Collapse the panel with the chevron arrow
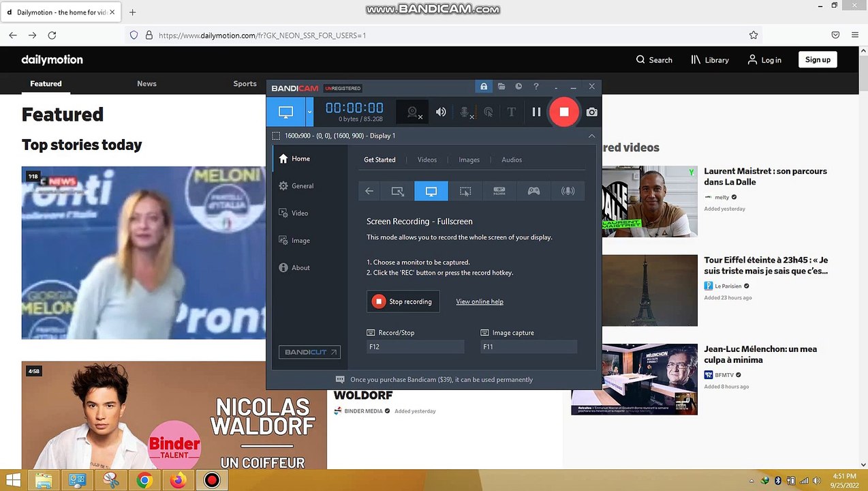 [x=591, y=136]
